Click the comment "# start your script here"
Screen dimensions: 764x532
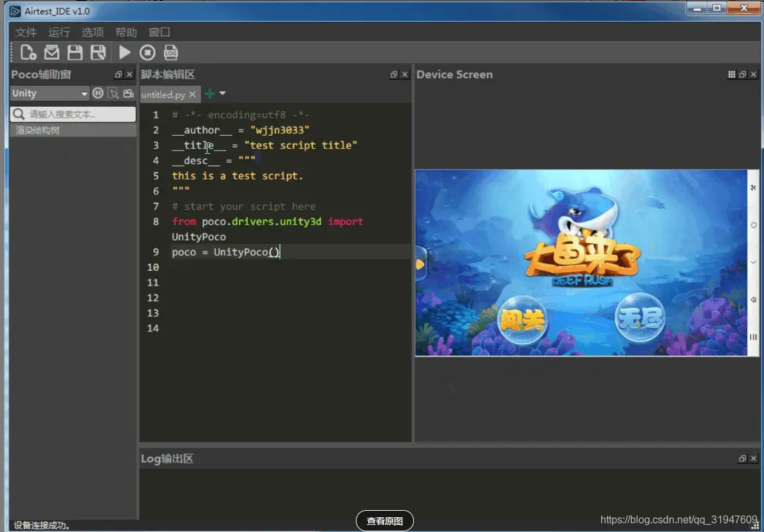(x=244, y=206)
